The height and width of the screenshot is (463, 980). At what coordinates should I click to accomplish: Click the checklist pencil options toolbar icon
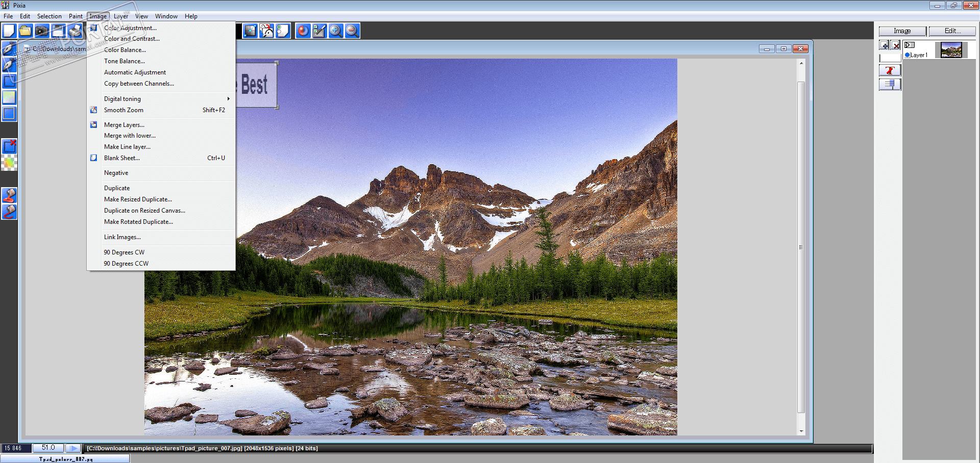[320, 31]
